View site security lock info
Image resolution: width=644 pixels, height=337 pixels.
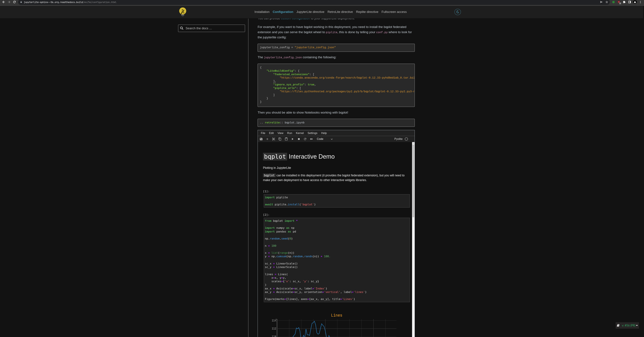tap(21, 2)
